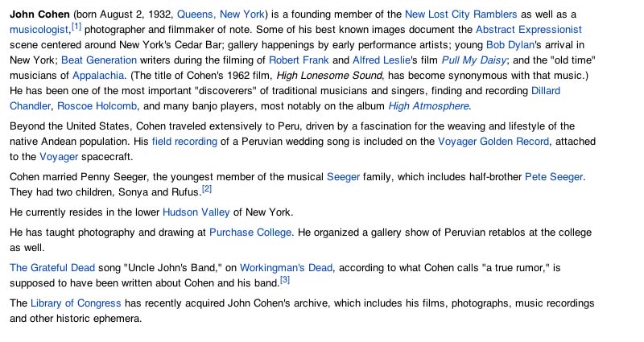644x342 pixels.
Task: Open the Voyager Golden Record link
Action: [493, 142]
